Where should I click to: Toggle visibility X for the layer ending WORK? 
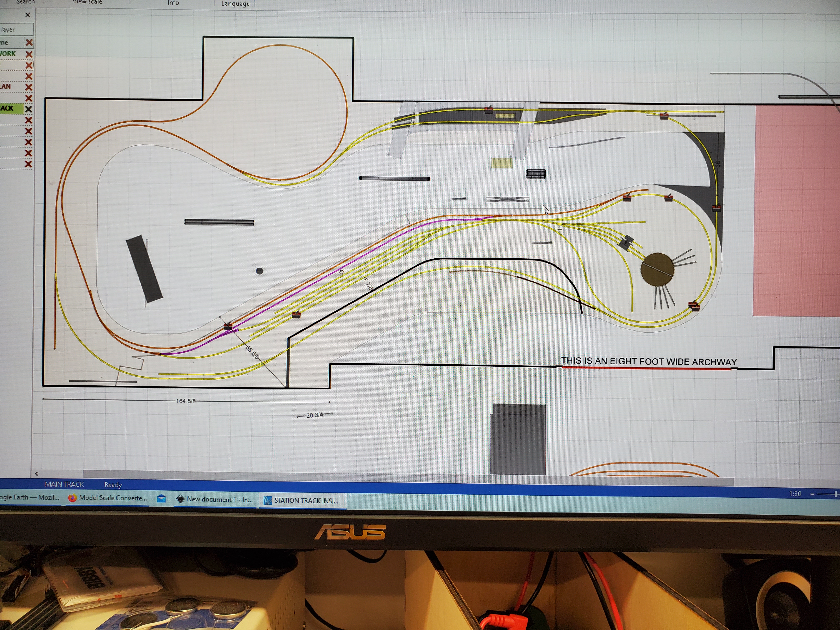[29, 54]
